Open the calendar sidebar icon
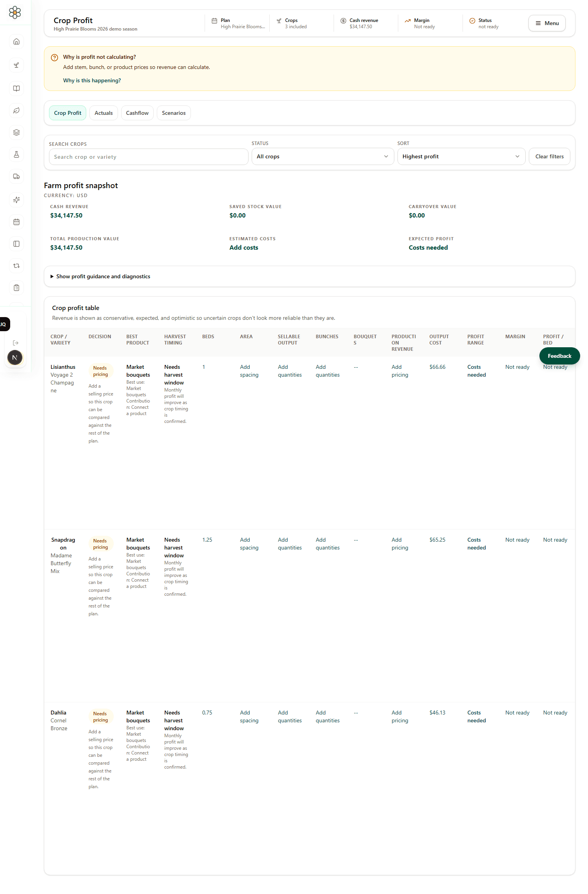The image size is (588, 894). click(x=16, y=222)
